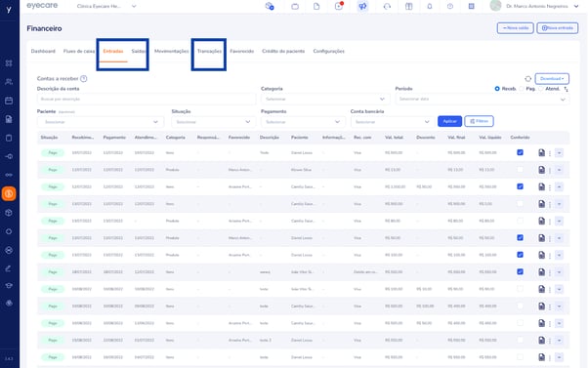
Task: Open the Clínica Eyecare selector dropdown
Action: 106,7
